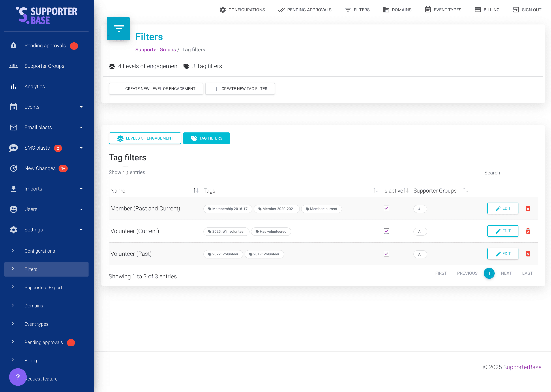Switch to Levels of Engagement tab
The width and height of the screenshot is (551, 392).
[145, 138]
